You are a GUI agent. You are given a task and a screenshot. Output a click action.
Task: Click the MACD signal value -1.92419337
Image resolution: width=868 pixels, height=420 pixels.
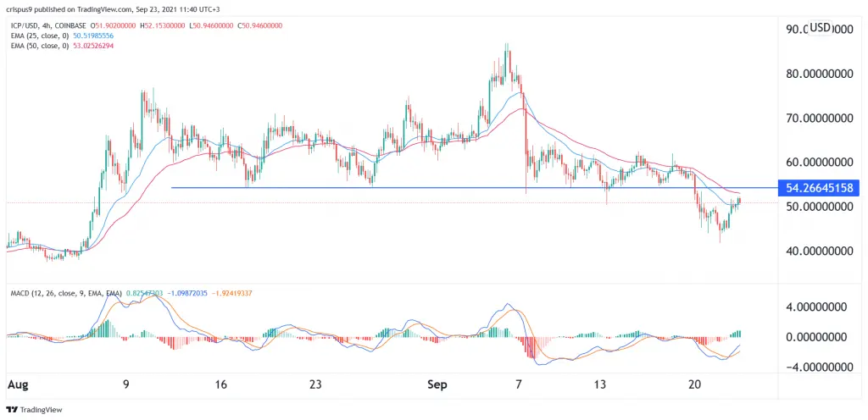pos(231,292)
